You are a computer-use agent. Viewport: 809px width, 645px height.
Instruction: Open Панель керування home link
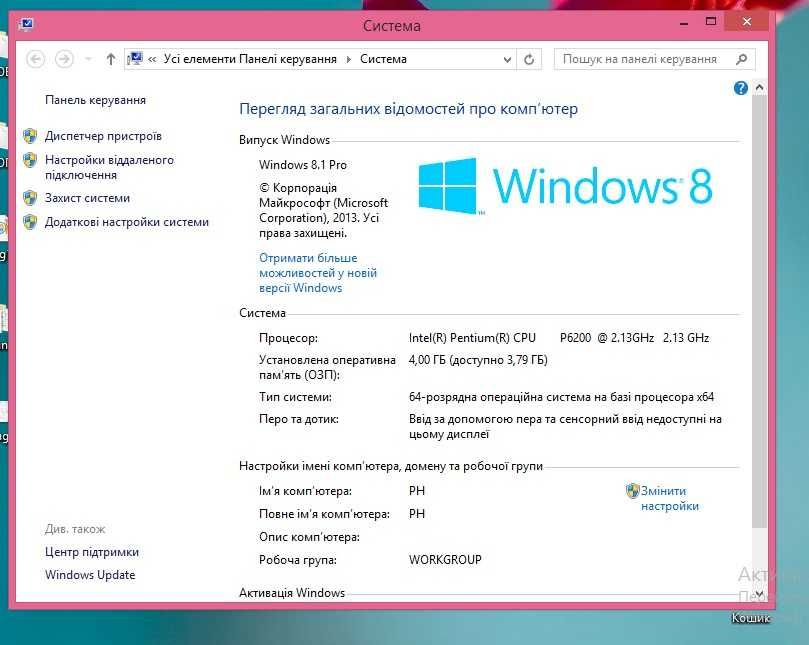click(x=95, y=100)
